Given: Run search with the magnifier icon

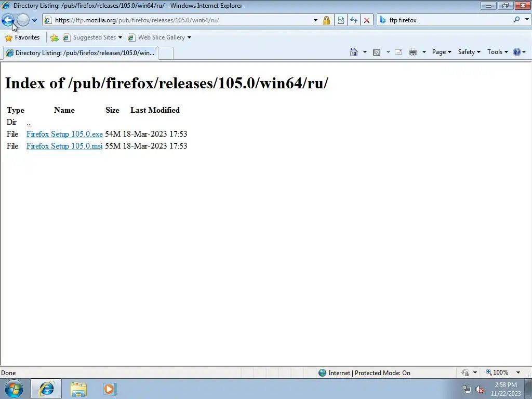Looking at the screenshot, I should pos(516,20).
